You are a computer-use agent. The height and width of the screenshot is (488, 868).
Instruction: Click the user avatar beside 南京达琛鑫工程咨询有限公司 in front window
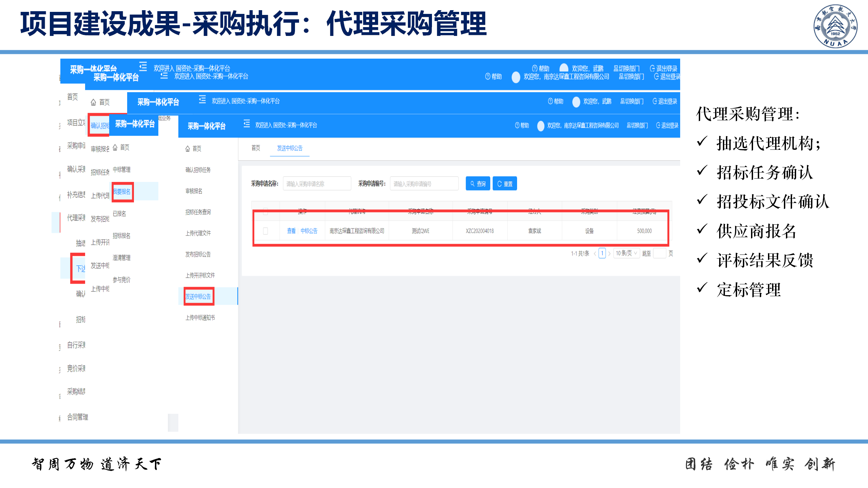[x=541, y=126]
